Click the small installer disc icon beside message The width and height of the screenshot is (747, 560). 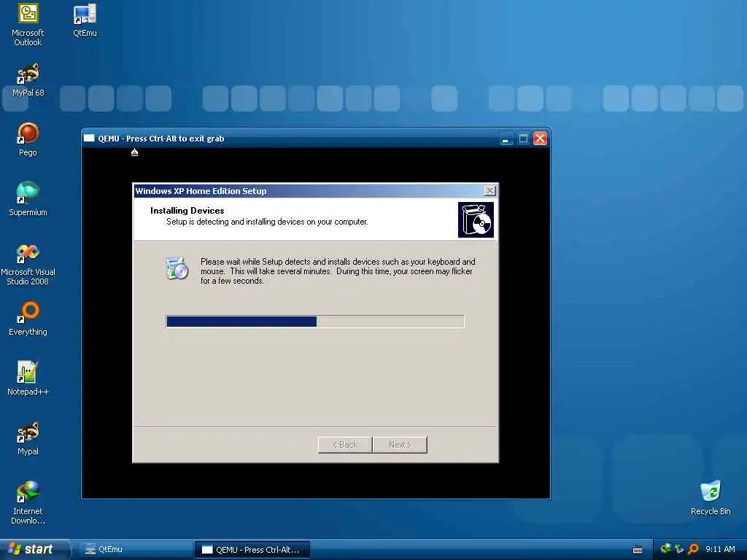click(177, 268)
